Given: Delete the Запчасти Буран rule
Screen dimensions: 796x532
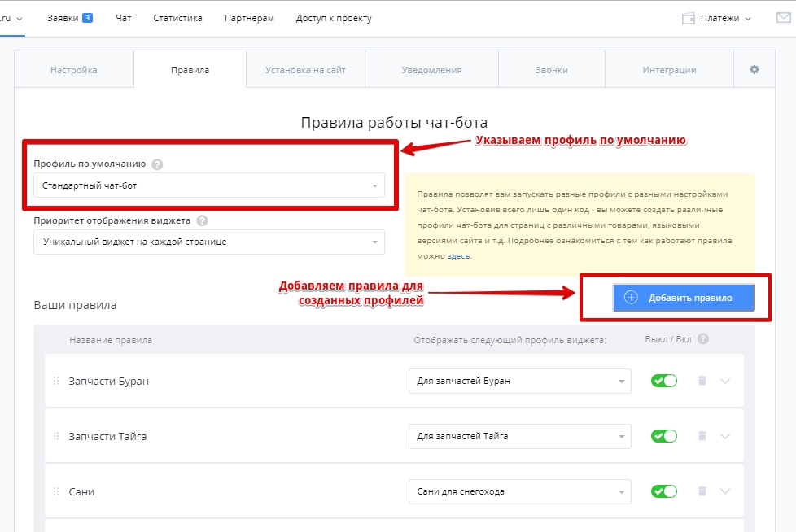Looking at the screenshot, I should [702, 381].
